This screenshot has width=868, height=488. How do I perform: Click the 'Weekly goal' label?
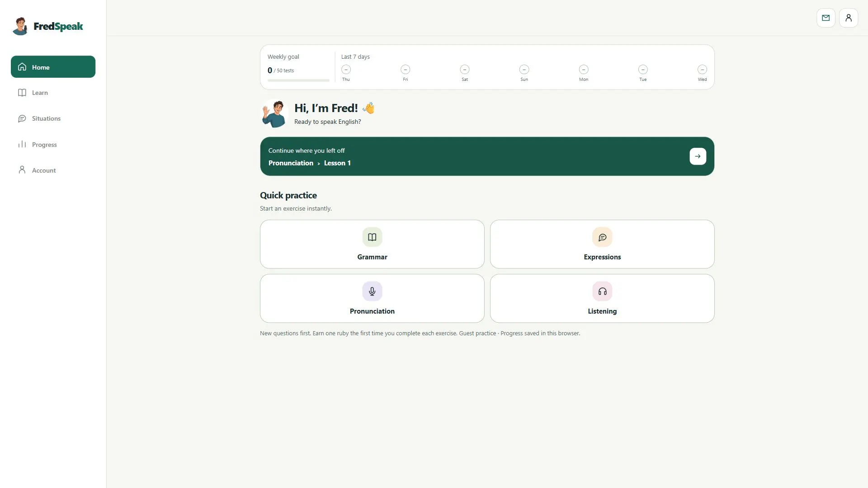[x=283, y=57]
